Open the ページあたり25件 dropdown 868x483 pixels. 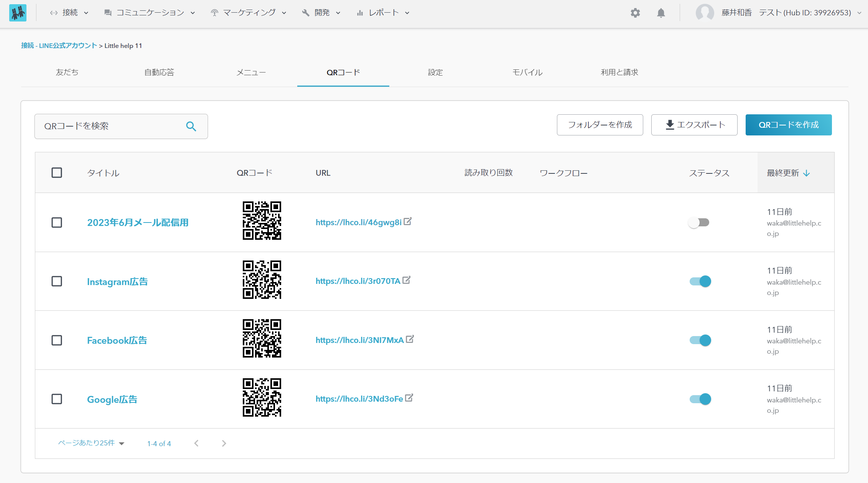[91, 443]
